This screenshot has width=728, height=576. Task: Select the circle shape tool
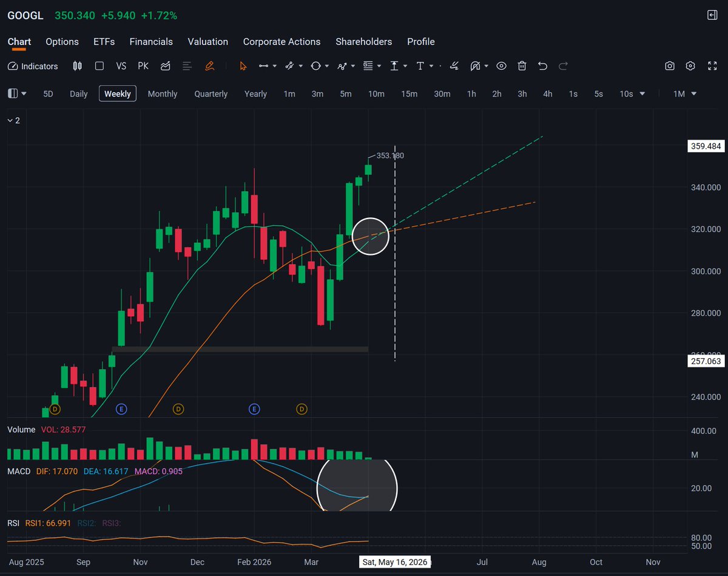[x=315, y=66]
